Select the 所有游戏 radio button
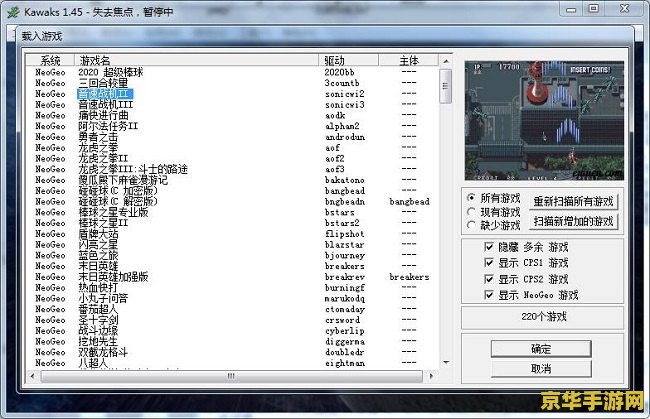 [x=471, y=198]
